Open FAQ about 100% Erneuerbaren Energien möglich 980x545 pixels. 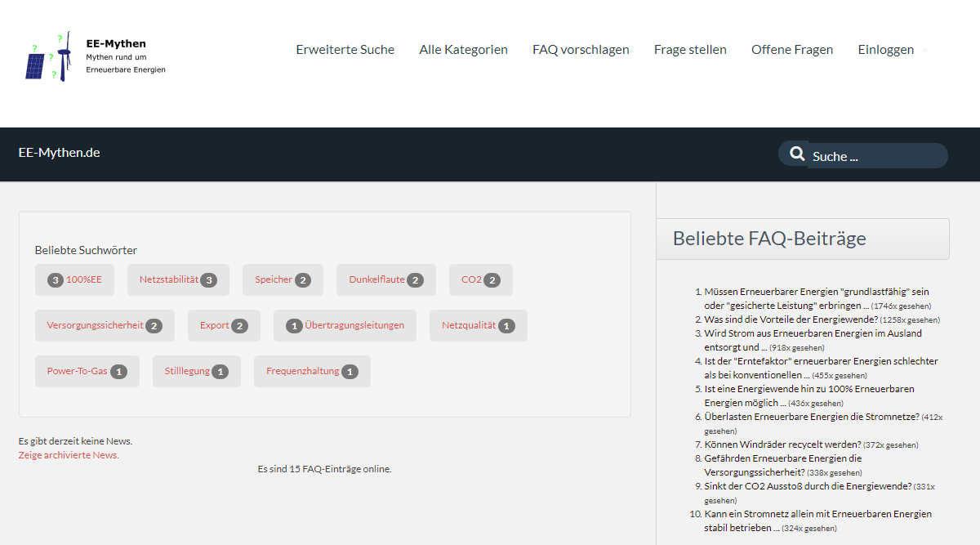pos(809,395)
